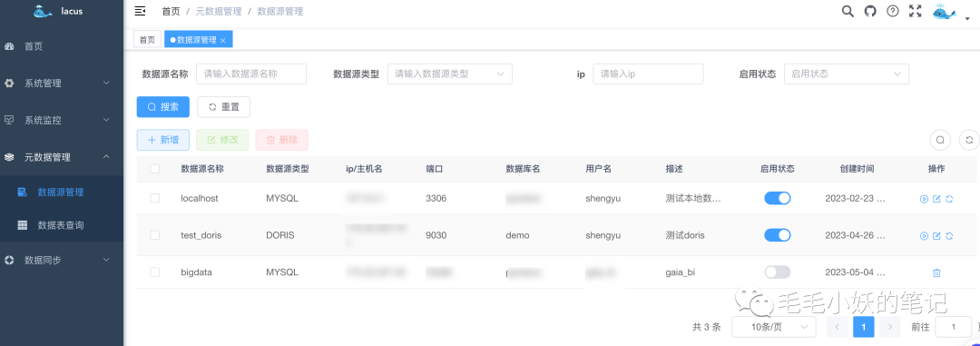Select 数据源管理 sidebar item
The height and width of the screenshot is (346, 980).
click(x=62, y=193)
